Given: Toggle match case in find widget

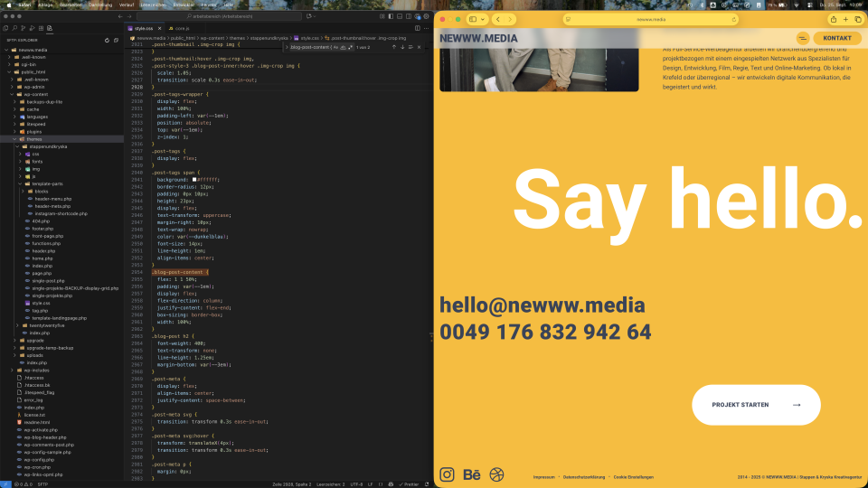Looking at the screenshot, I should 335,48.
